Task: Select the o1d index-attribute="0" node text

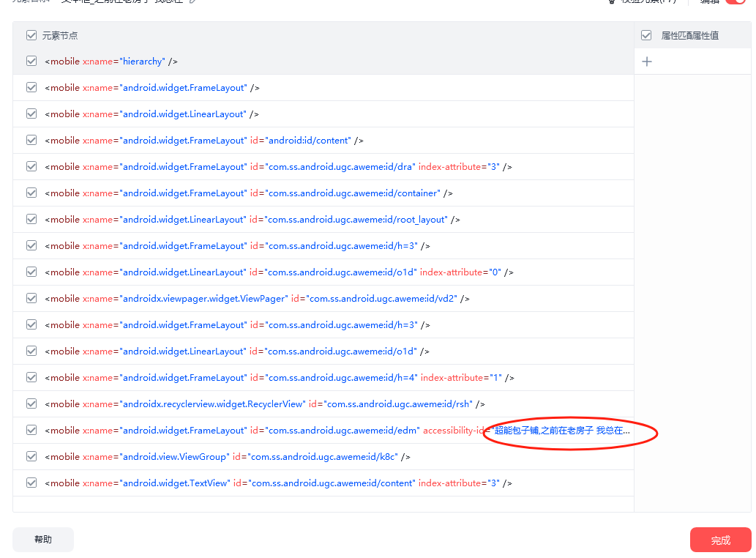Action: [x=279, y=272]
